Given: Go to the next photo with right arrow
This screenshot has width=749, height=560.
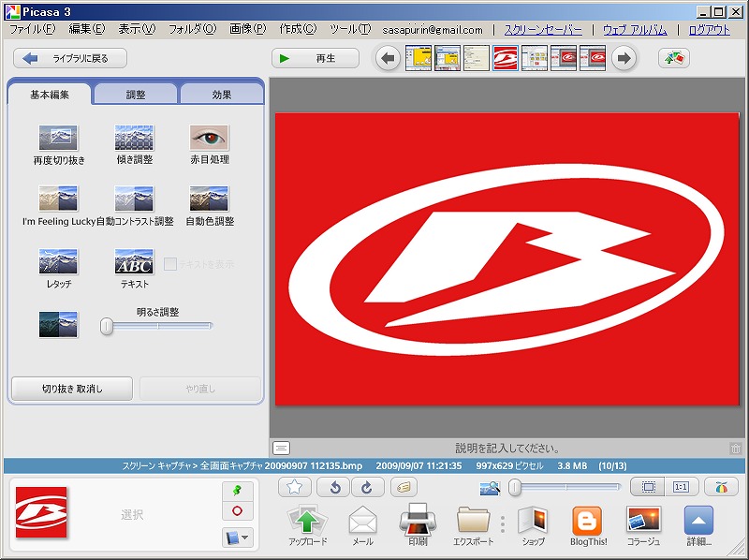Looking at the screenshot, I should 624,59.
